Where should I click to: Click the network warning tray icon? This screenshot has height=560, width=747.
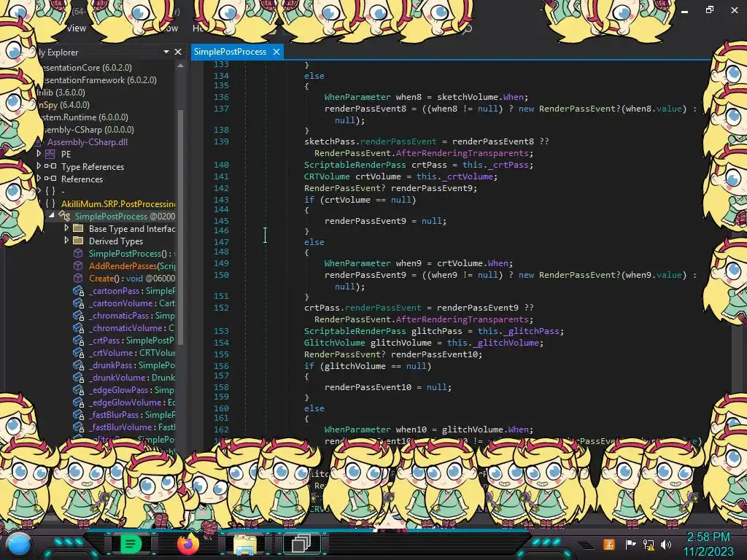[649, 544]
